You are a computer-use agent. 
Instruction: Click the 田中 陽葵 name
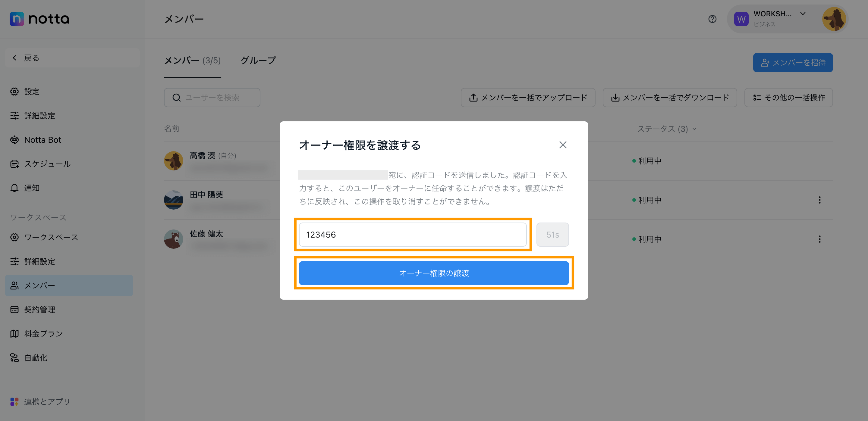(206, 195)
